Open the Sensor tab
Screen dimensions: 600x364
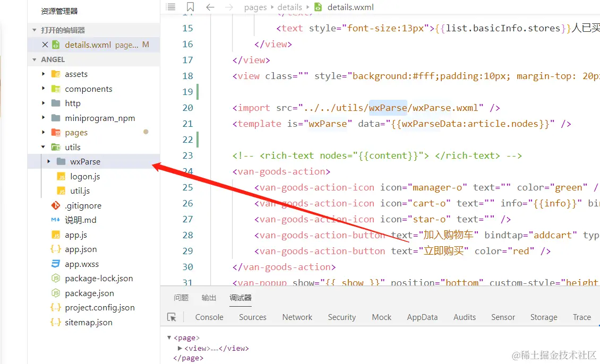pos(503,317)
